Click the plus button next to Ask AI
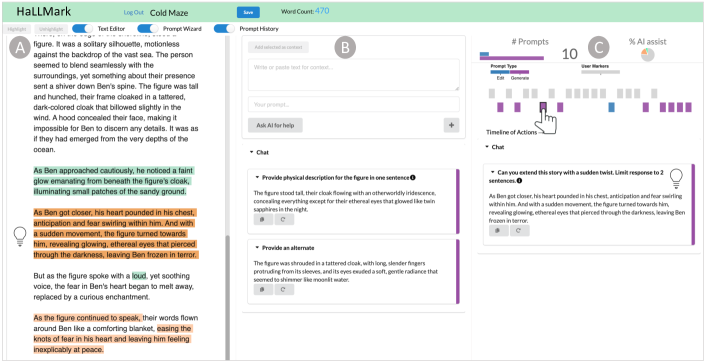This screenshot has width=706, height=363. 451,125
